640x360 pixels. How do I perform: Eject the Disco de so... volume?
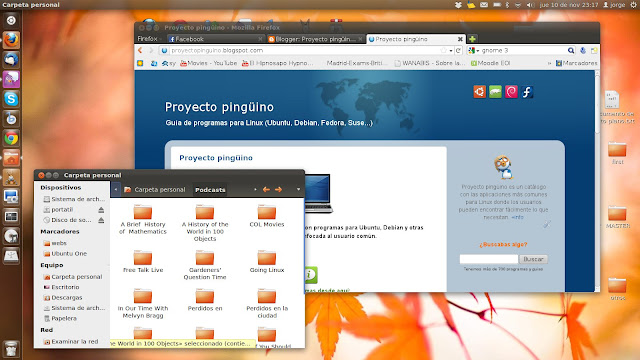[101, 220]
